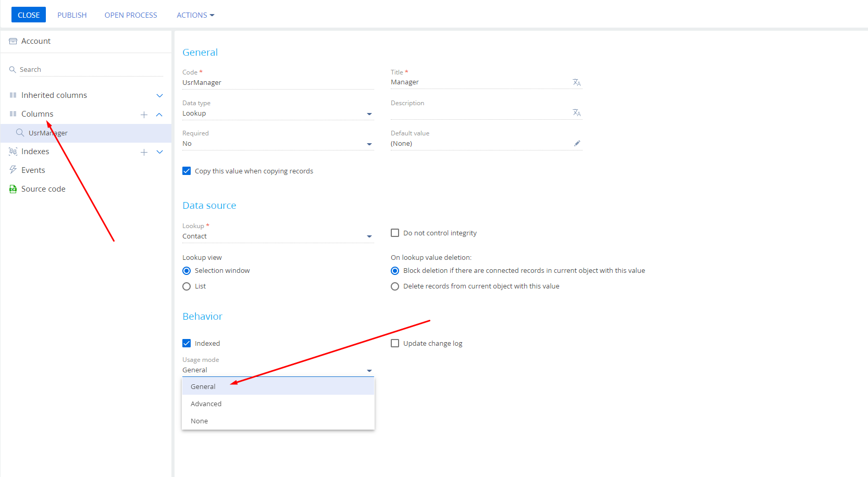Select the List lookup view radio button
The width and height of the screenshot is (868, 477).
[x=187, y=286]
